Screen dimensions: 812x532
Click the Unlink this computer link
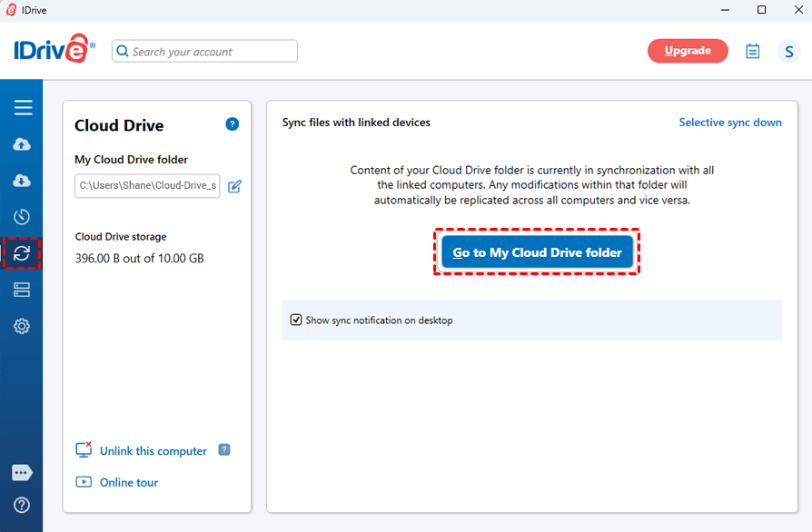[153, 451]
